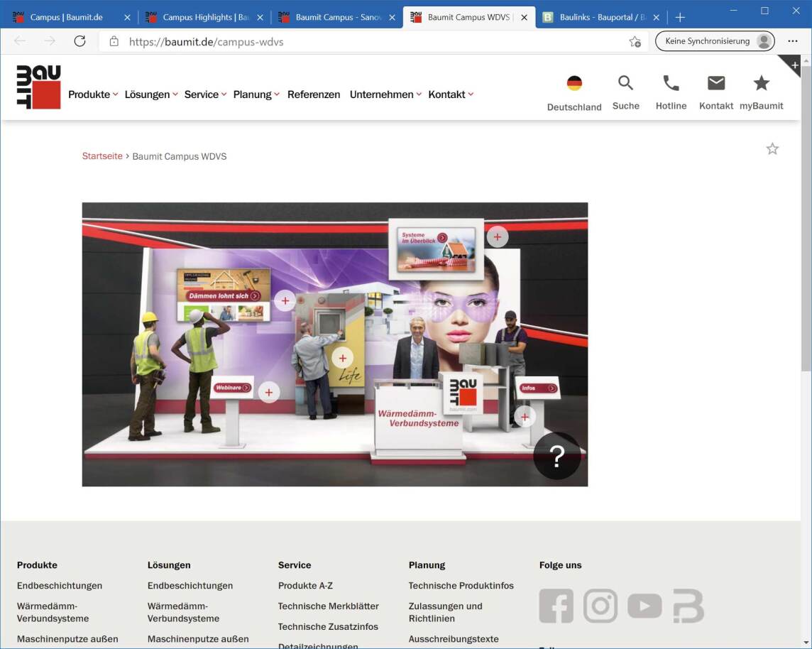This screenshot has width=812, height=649.
Task: Go back with browser back arrow
Action: pyautogui.click(x=20, y=41)
